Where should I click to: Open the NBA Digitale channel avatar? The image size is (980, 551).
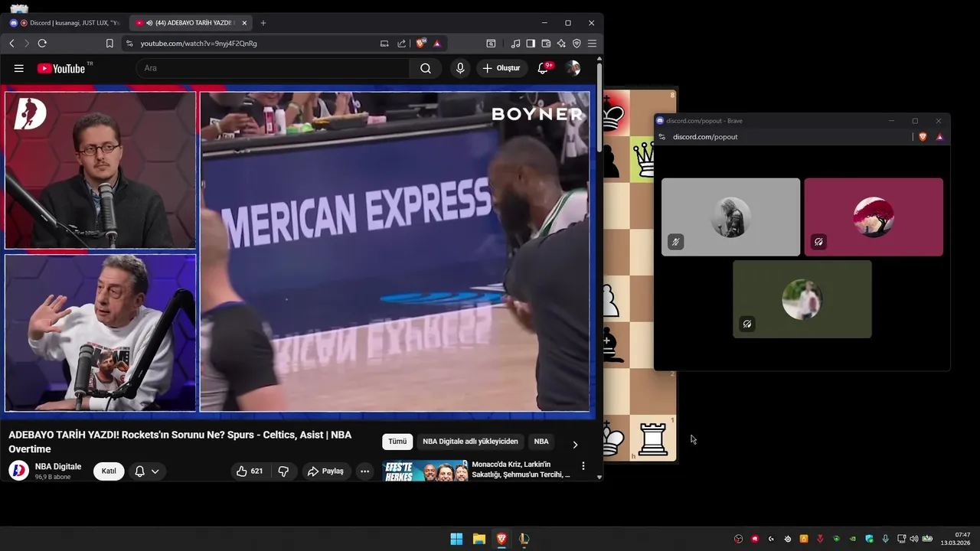pyautogui.click(x=18, y=471)
